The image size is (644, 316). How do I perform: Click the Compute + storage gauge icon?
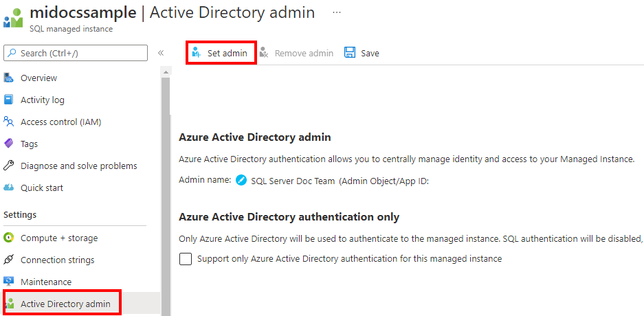click(x=9, y=238)
